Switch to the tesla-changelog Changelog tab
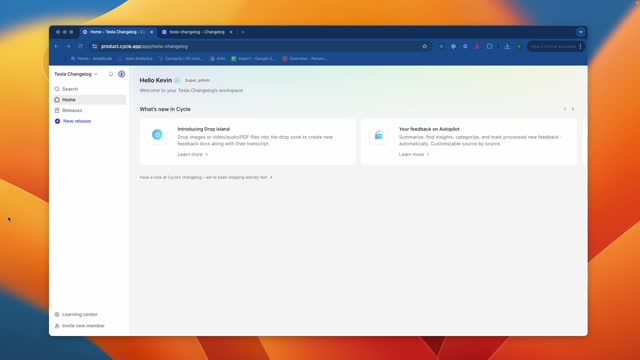640x360 pixels. (197, 32)
